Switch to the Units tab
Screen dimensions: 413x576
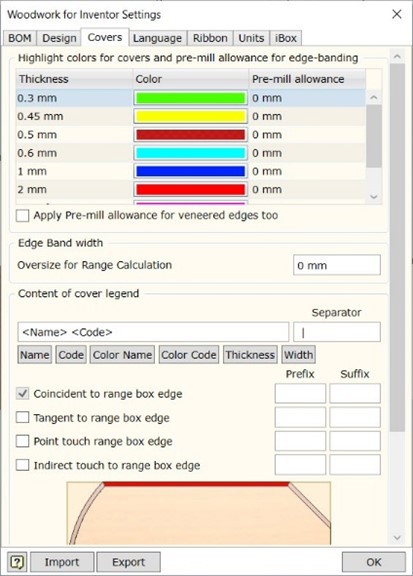tap(251, 38)
